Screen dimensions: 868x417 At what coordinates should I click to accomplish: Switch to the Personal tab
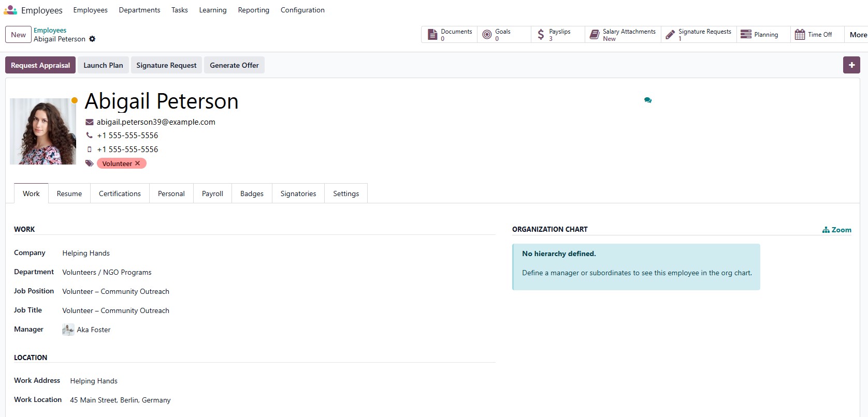click(x=171, y=193)
